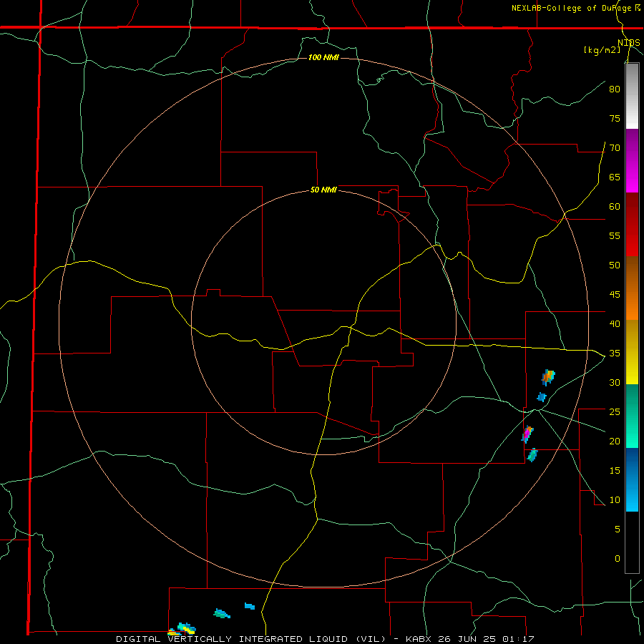Click the kg/m2 units label
The width and height of the screenshot is (644, 644).
pos(602,50)
